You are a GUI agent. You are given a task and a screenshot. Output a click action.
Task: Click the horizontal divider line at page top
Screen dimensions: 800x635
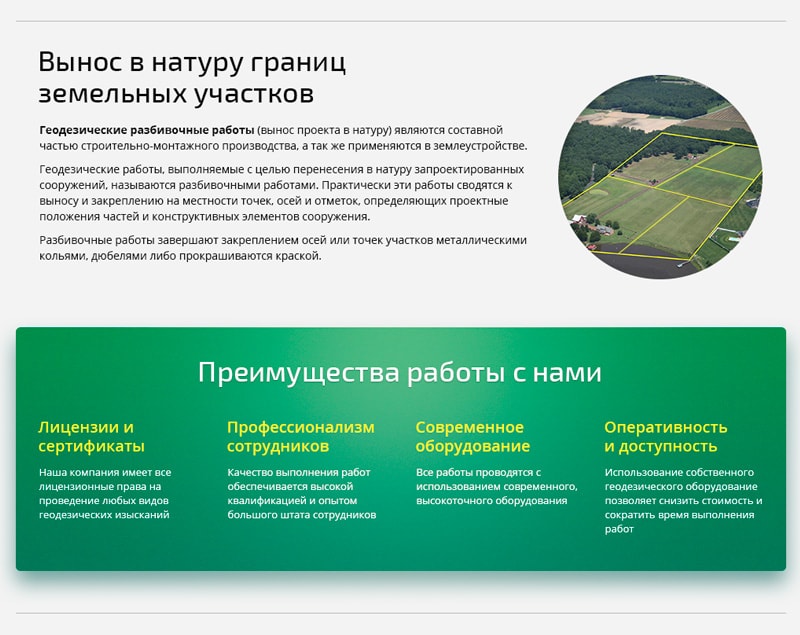pyautogui.click(x=400, y=21)
